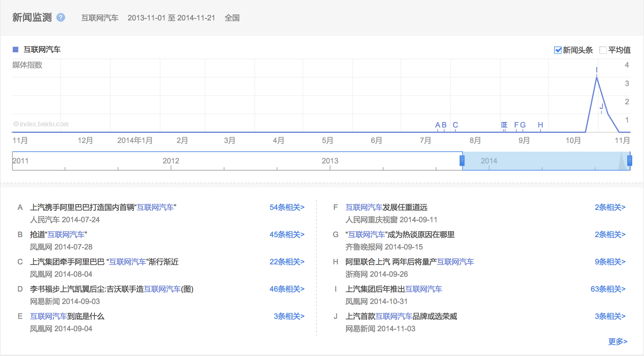
Task: Click news marker C on chart
Action: [x=455, y=125]
